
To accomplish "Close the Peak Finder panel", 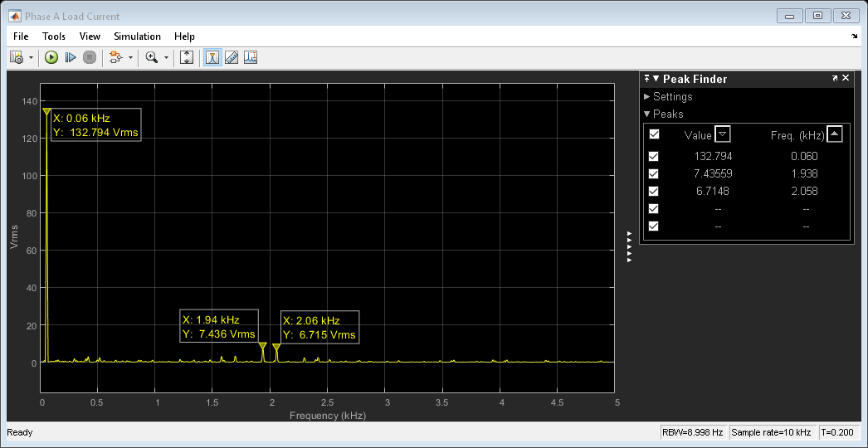I will (846, 79).
